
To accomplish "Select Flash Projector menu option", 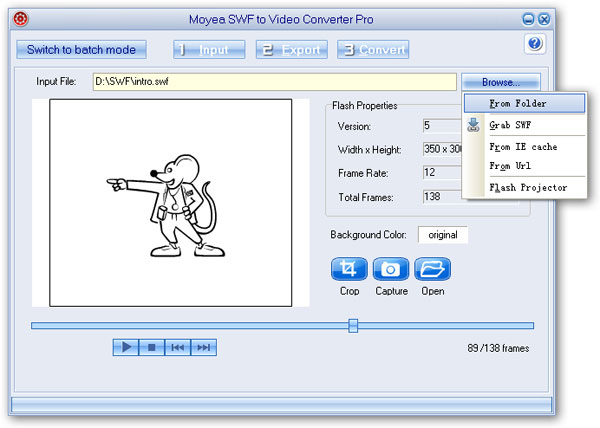I will point(524,187).
